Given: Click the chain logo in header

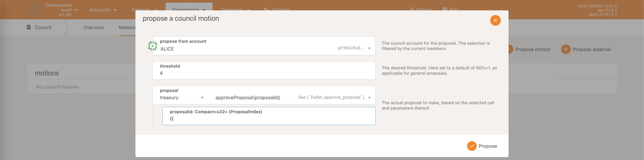Looking at the screenshot, I should (x=34, y=10).
